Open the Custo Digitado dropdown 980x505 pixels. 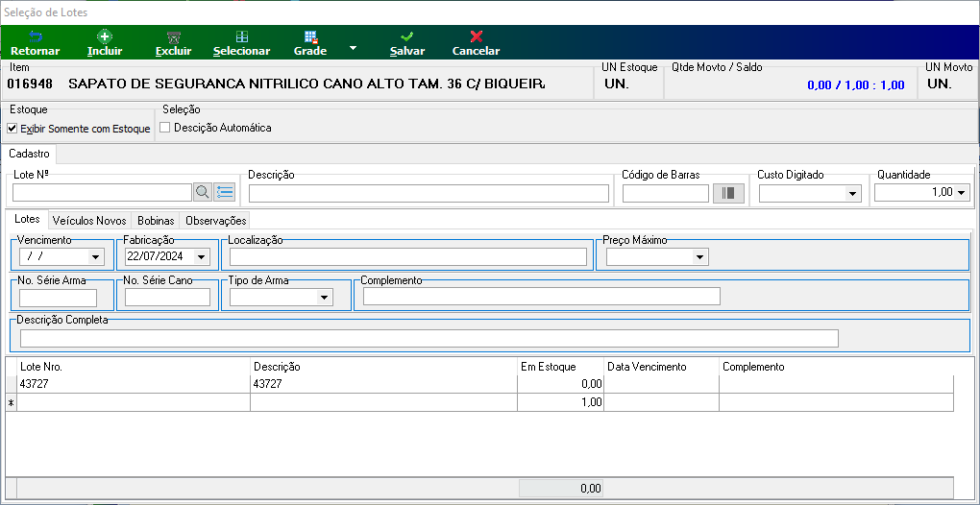[853, 194]
